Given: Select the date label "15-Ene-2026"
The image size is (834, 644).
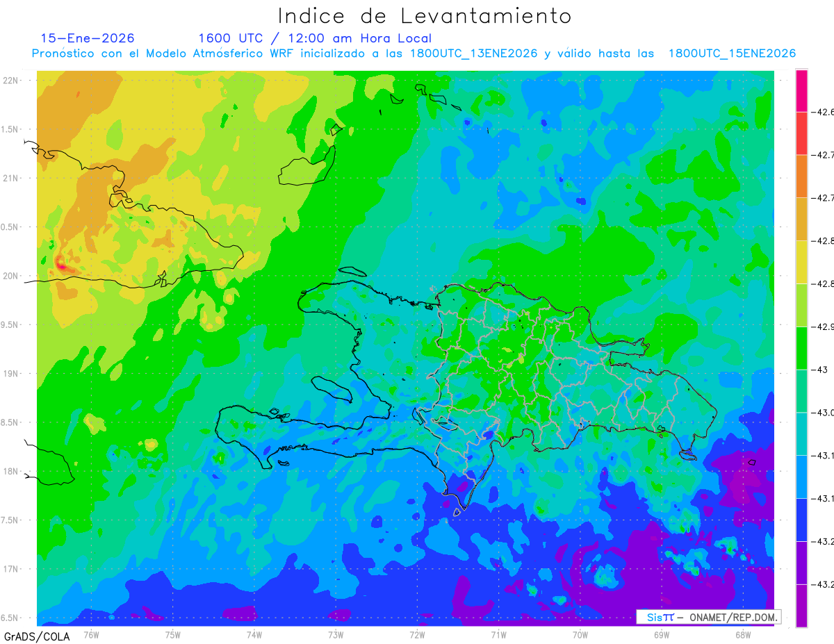Looking at the screenshot, I should [x=88, y=38].
